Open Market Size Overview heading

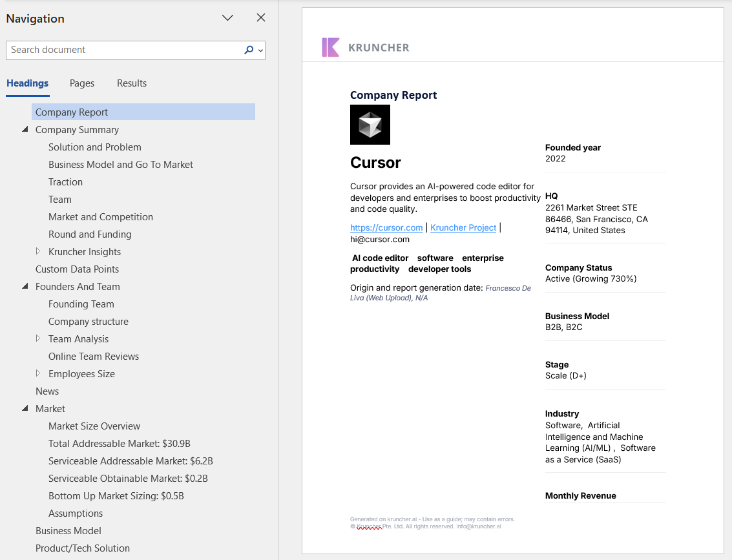(x=94, y=426)
